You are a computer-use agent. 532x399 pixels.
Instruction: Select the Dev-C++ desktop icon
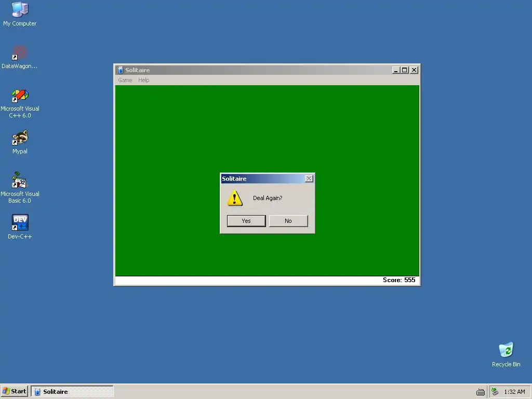click(x=20, y=227)
